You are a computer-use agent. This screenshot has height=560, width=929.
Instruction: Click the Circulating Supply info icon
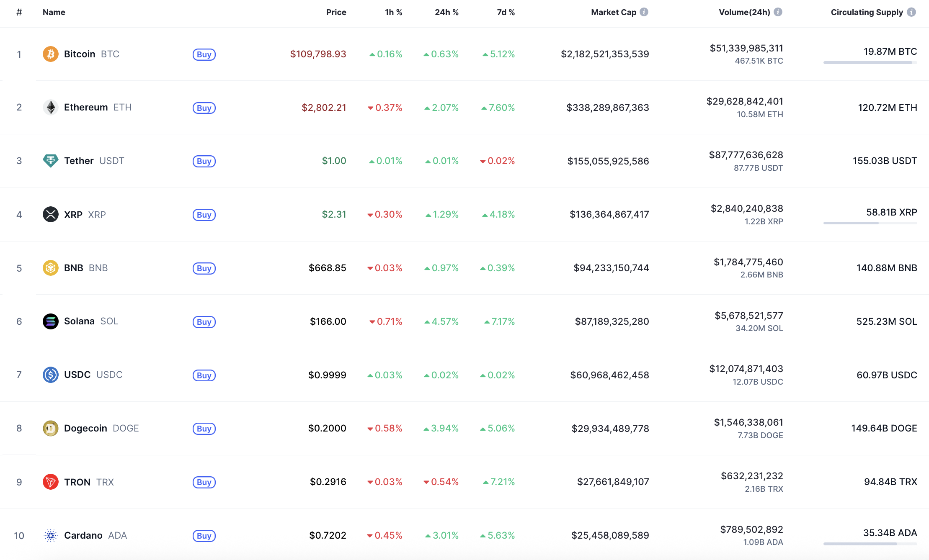tap(911, 12)
